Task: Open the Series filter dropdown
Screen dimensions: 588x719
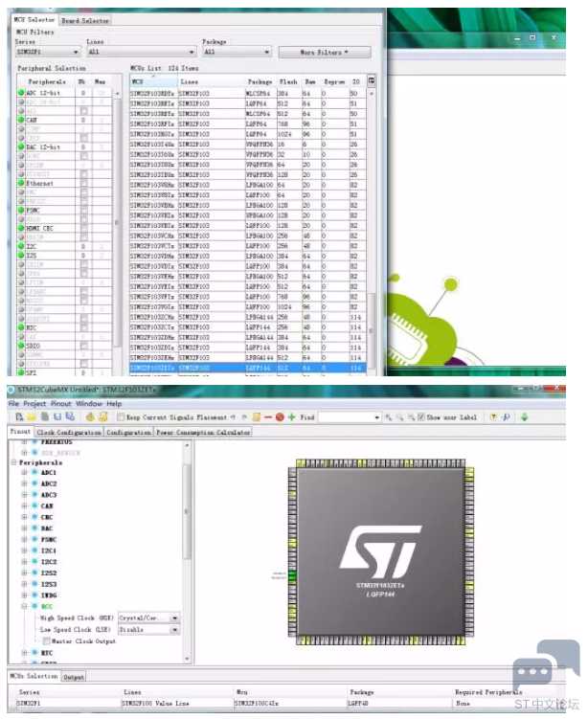Action: [76, 52]
